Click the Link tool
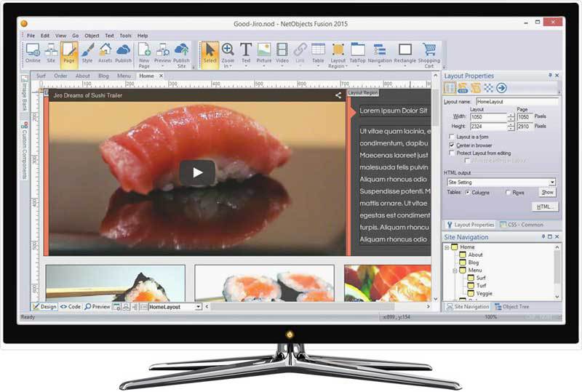This screenshot has width=582, height=392. (x=300, y=55)
